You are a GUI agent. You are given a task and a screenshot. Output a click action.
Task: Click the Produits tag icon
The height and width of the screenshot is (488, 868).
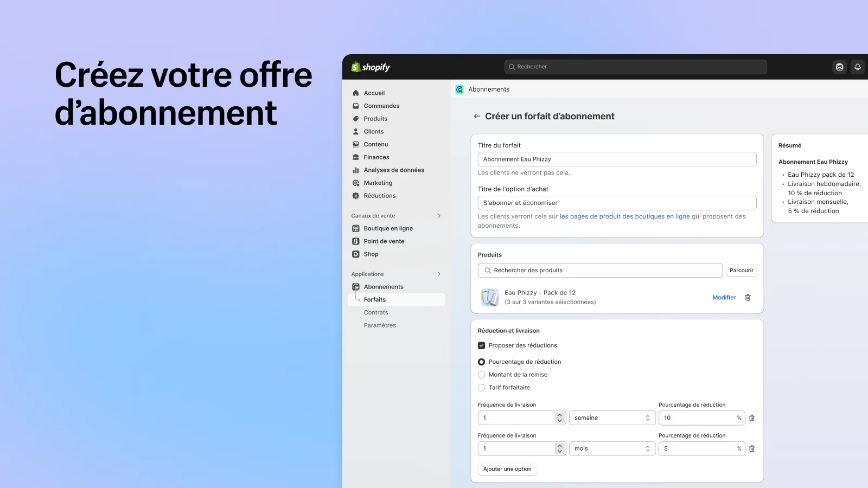(356, 119)
